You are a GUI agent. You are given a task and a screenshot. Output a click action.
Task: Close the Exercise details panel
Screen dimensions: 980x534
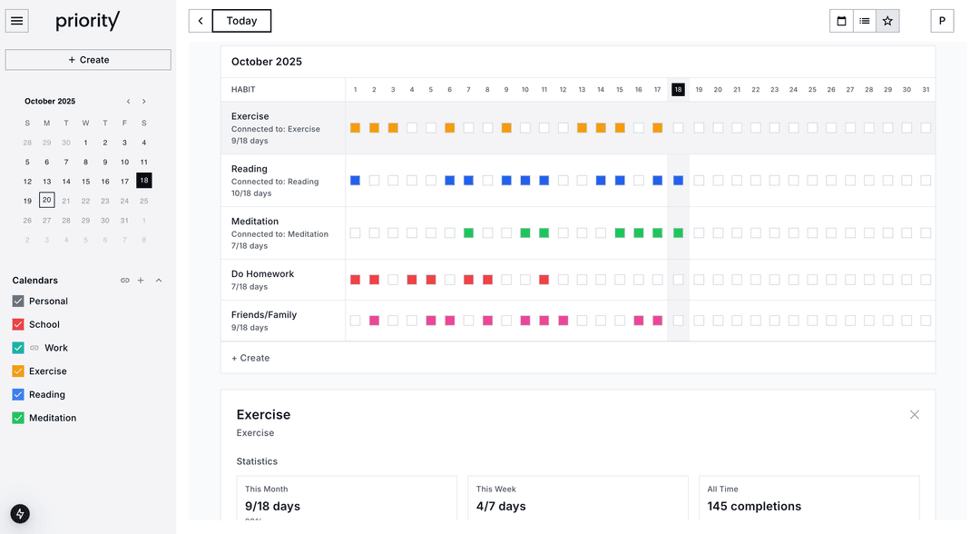914,415
